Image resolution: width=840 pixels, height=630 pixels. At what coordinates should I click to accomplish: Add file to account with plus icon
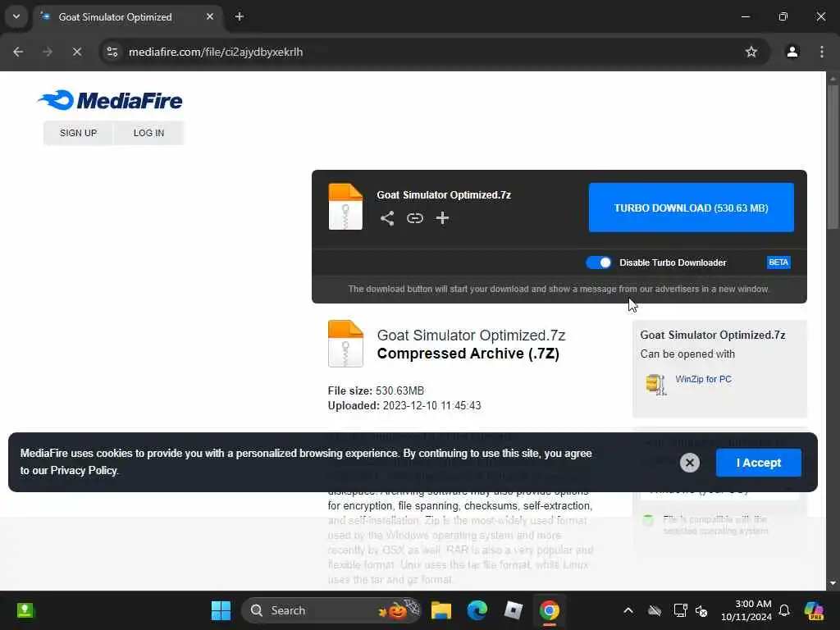442,218
